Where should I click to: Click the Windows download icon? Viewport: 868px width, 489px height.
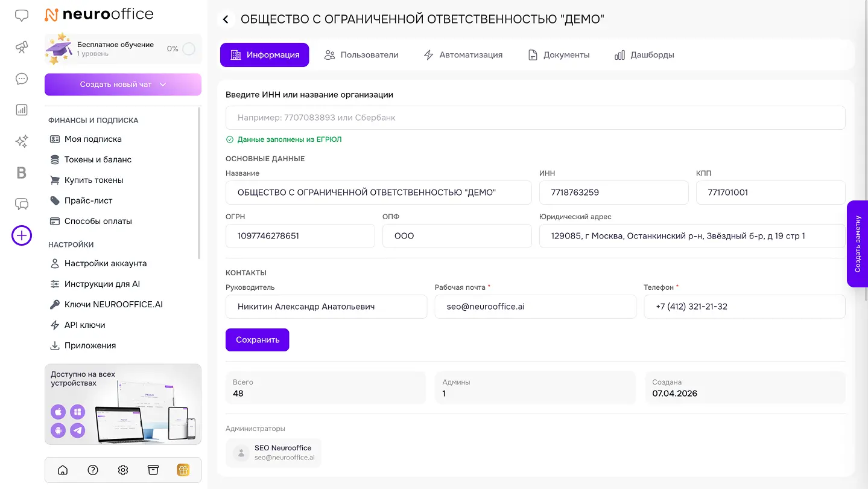pos(77,412)
